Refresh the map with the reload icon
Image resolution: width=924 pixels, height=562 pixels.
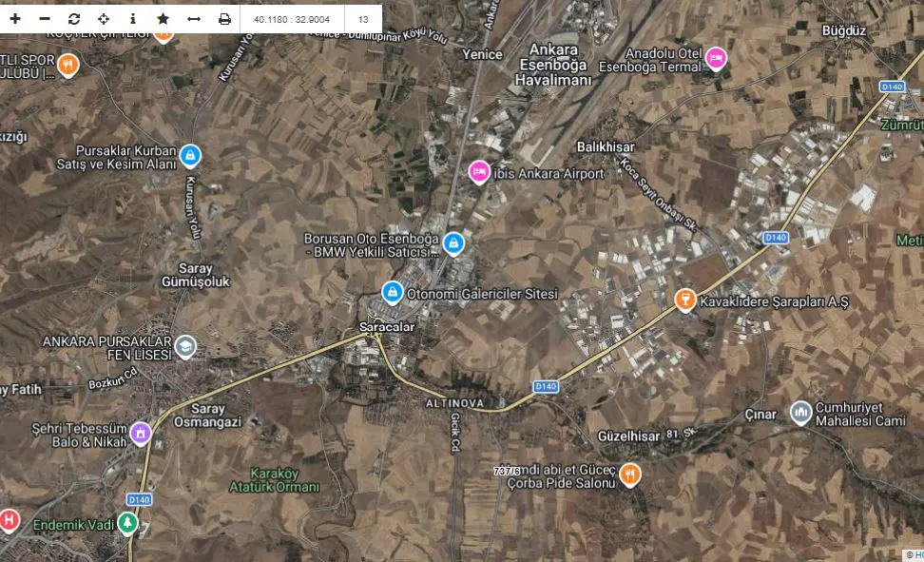click(x=74, y=19)
